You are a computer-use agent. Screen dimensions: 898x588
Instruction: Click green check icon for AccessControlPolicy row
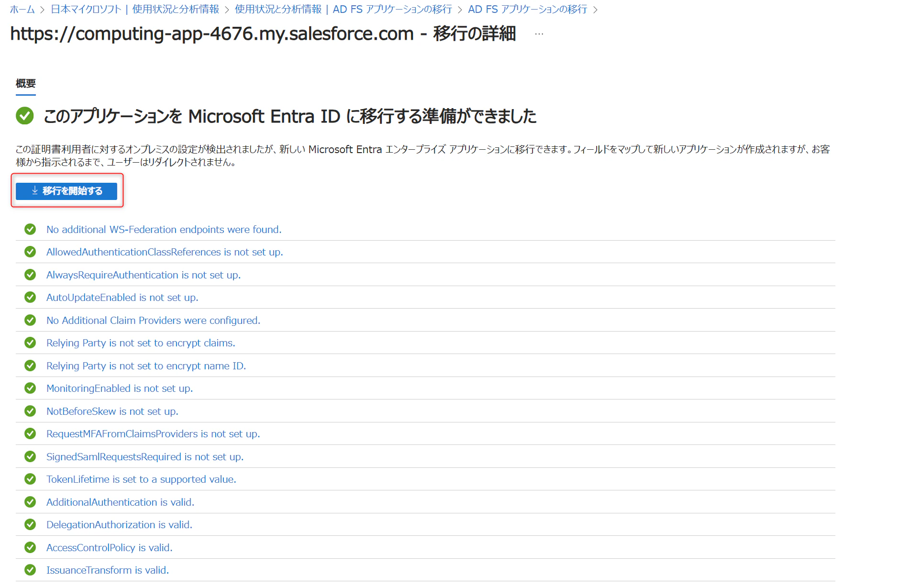(30, 548)
